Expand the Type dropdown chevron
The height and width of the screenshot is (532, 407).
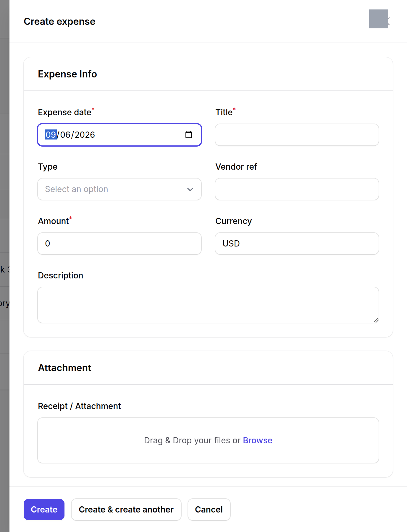[x=190, y=189]
